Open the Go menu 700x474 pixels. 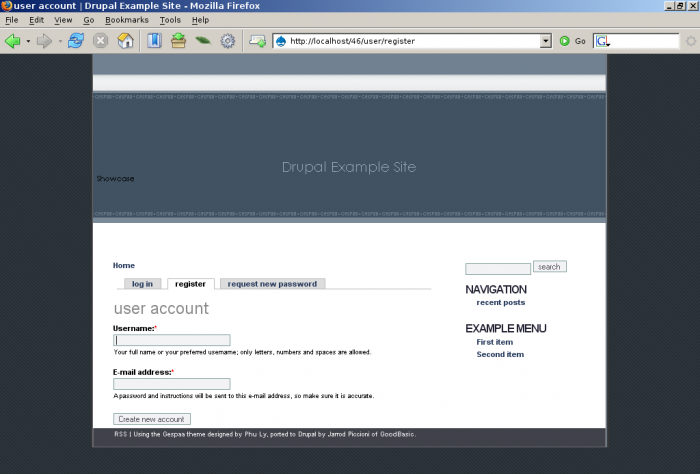[x=89, y=20]
